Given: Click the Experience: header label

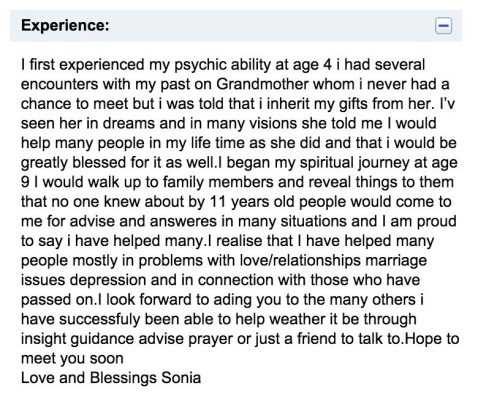Looking at the screenshot, I should point(65,25).
